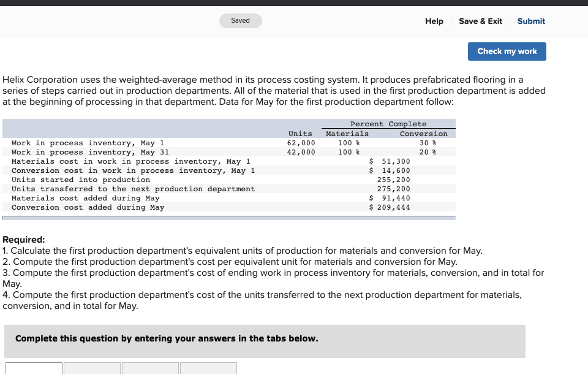Screen dimensions: 588x377
Task: Click the dark bar at the top of the page
Action: click(294, 2)
